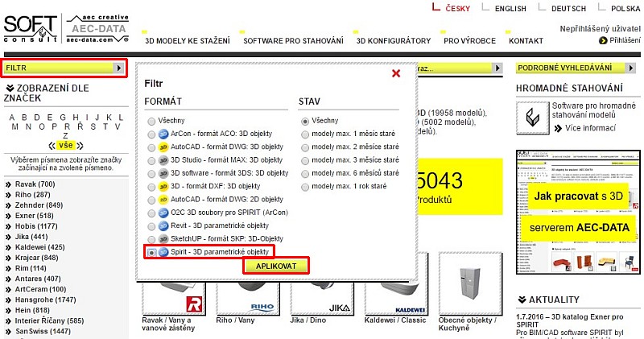Expand the FILTR dropdown arrow
This screenshot has height=339, width=644.
[118, 68]
